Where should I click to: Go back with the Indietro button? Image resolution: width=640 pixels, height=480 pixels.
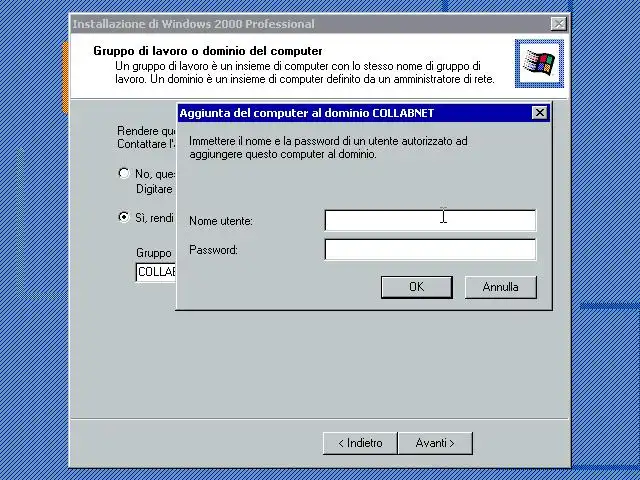click(x=360, y=443)
